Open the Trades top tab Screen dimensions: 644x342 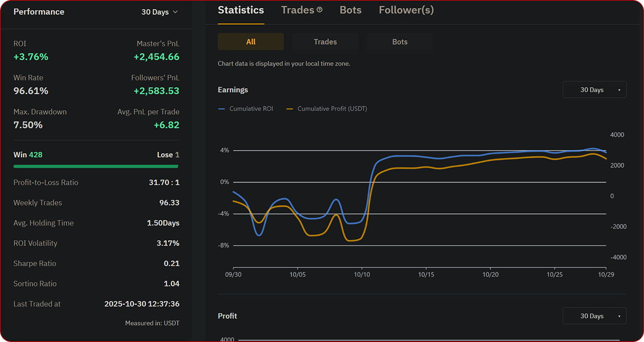298,10
